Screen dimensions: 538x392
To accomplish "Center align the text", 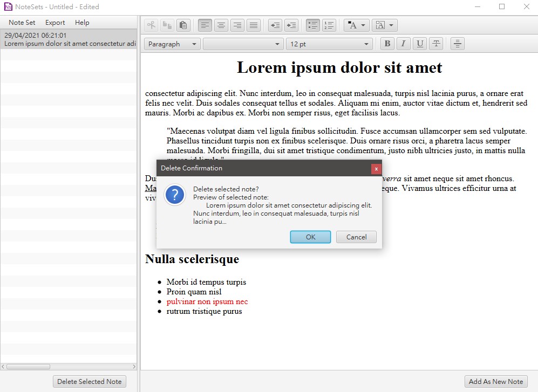I will [221, 25].
